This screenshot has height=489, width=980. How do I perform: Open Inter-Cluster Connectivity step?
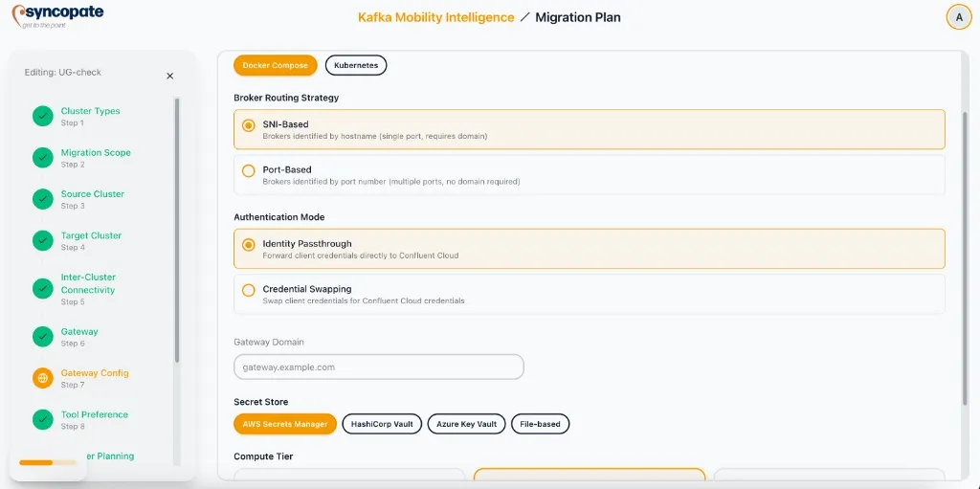88,283
